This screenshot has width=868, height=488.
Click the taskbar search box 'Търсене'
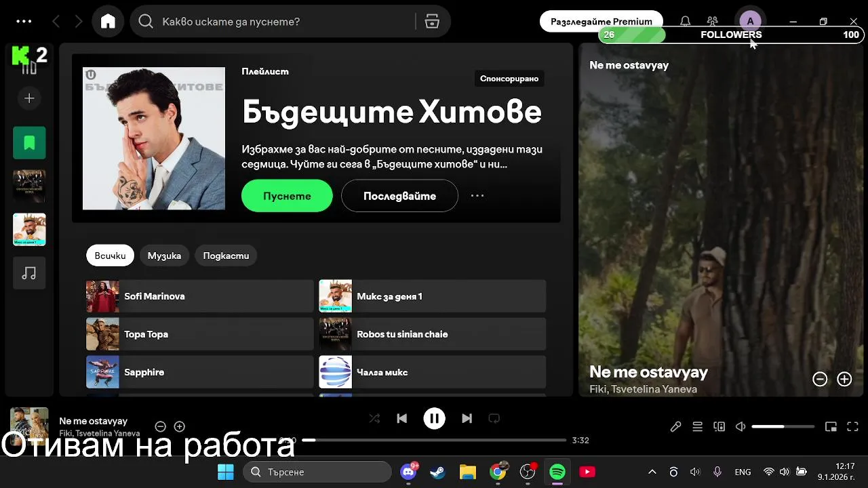pyautogui.click(x=317, y=472)
